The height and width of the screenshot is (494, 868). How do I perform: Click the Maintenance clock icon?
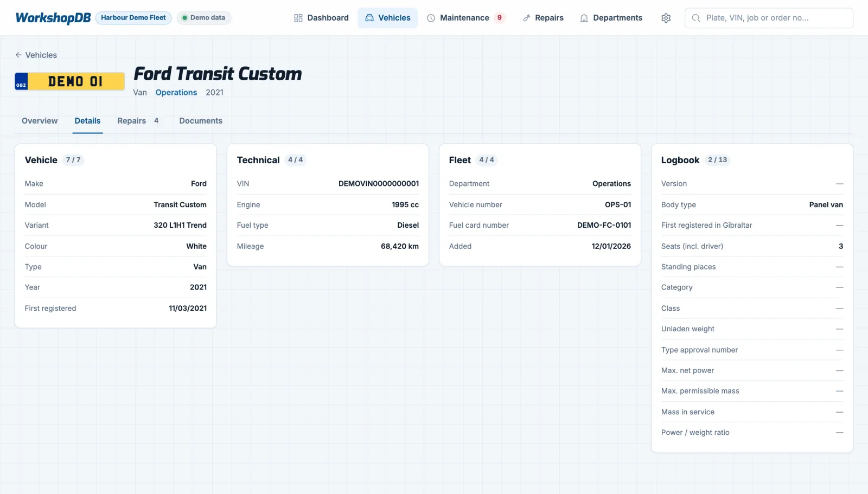coord(431,18)
